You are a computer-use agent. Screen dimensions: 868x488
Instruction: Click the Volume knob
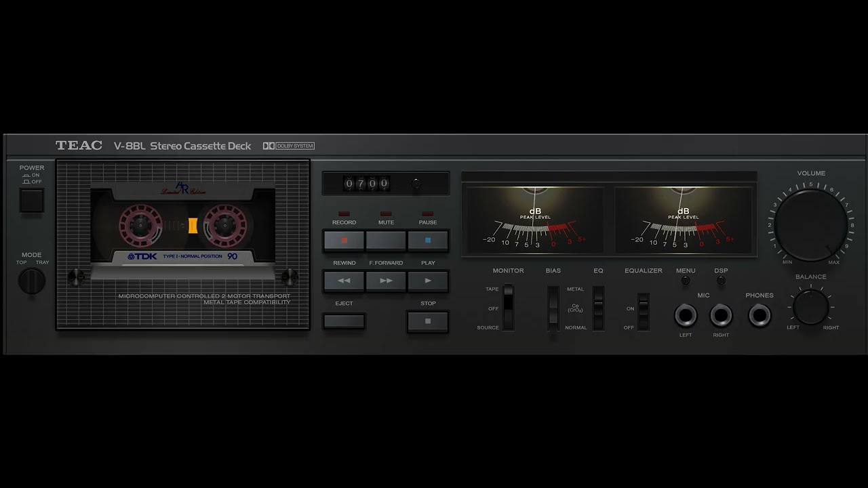click(811, 225)
